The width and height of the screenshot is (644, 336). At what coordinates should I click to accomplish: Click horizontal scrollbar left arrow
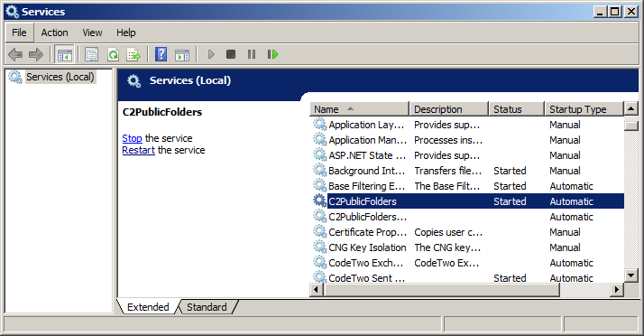click(317, 290)
